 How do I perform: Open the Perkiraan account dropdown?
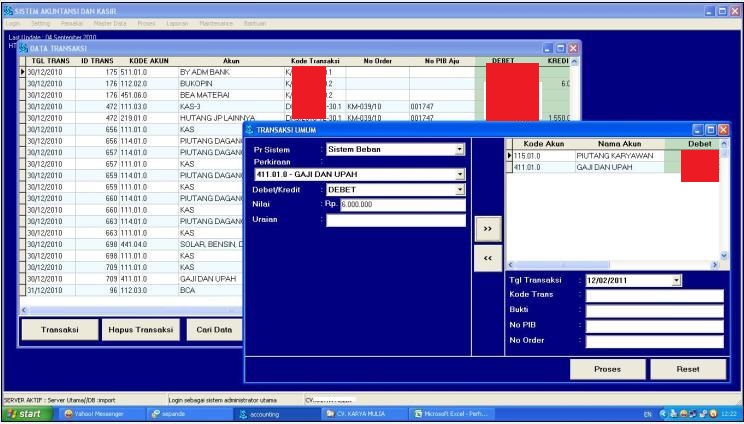click(460, 174)
